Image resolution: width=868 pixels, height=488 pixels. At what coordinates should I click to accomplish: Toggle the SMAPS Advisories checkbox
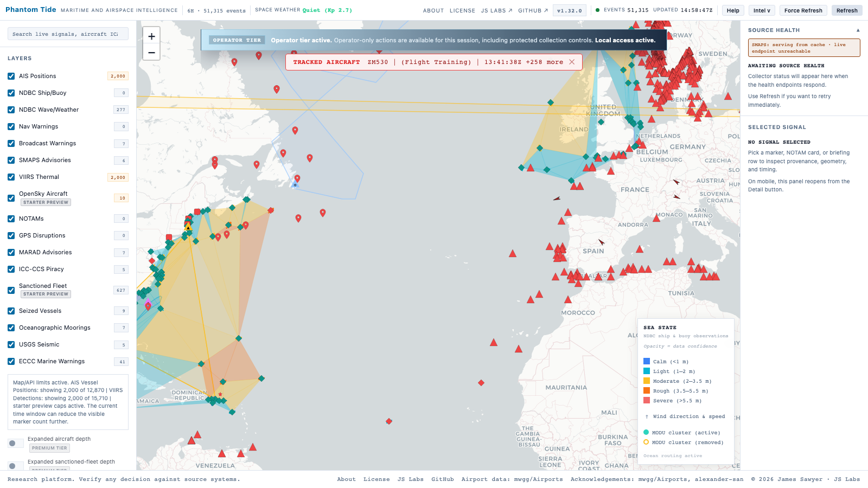tap(11, 160)
